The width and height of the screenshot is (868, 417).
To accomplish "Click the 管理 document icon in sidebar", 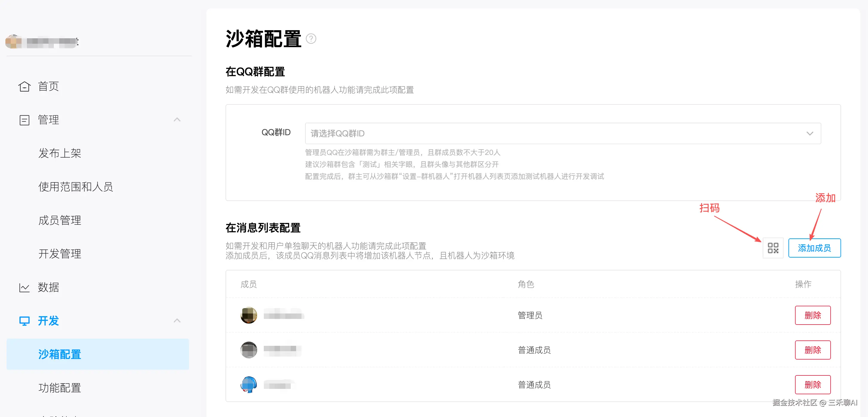I will coord(24,120).
